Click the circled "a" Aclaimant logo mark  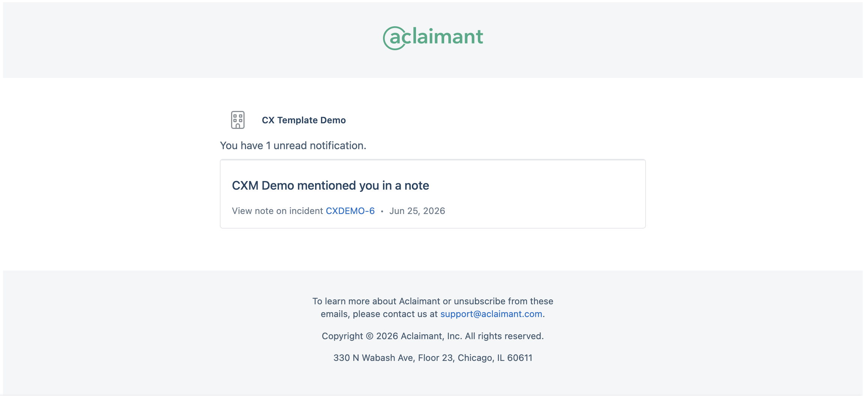(x=395, y=38)
